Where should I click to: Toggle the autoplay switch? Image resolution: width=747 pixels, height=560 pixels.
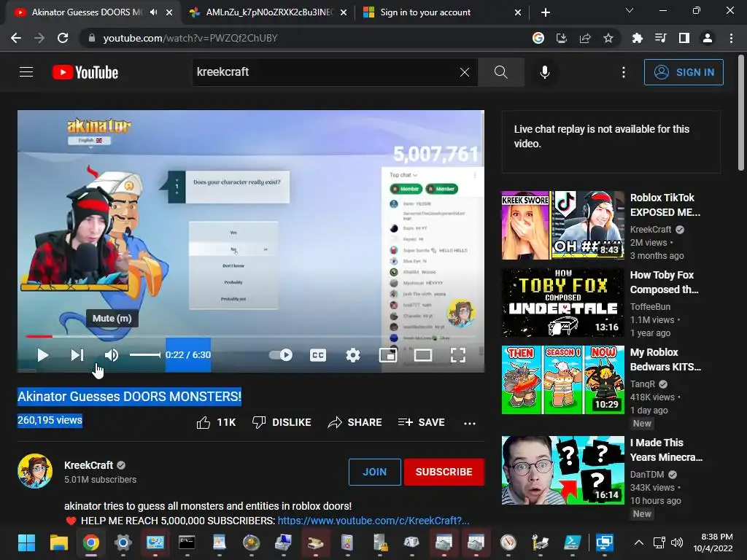[x=281, y=355]
